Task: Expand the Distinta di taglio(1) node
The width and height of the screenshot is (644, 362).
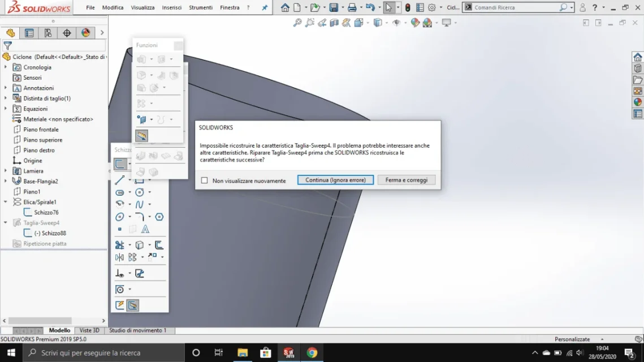Action: (5, 98)
